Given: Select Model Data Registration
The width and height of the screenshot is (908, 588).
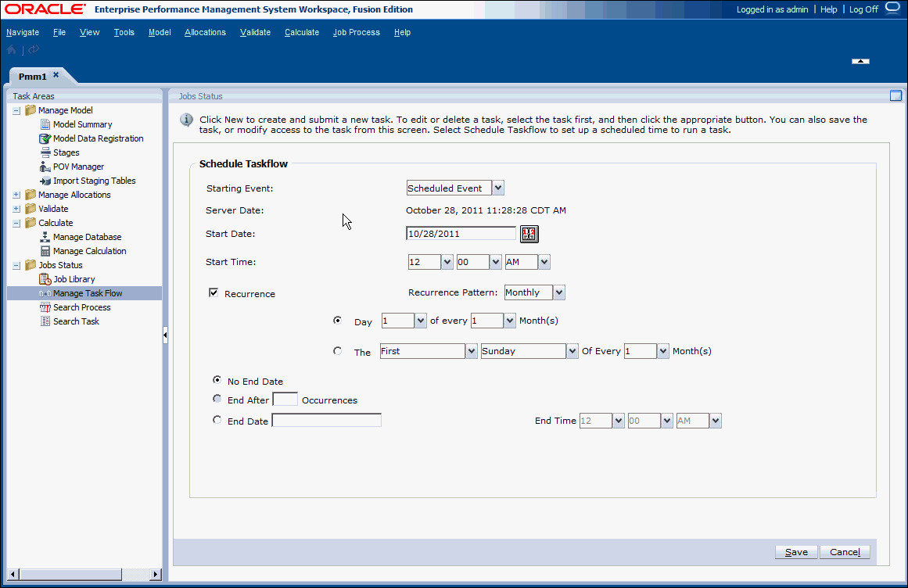Looking at the screenshot, I should pyautogui.click(x=97, y=138).
